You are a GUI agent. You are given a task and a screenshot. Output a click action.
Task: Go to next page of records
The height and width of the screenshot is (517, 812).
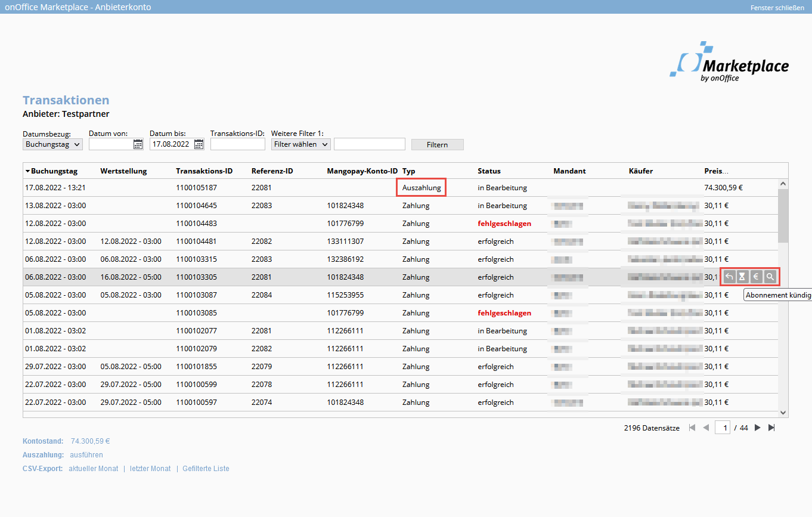coord(758,428)
